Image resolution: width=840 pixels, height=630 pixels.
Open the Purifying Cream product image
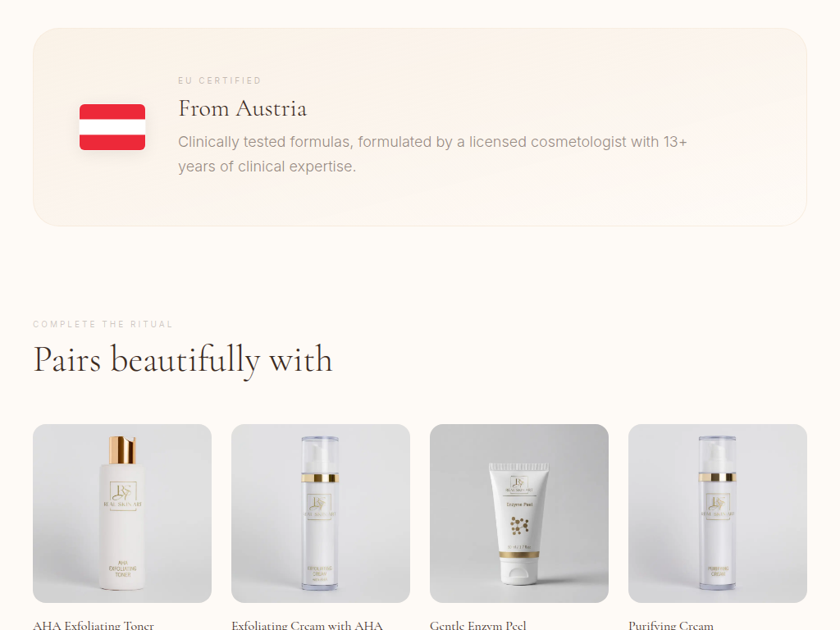[x=717, y=514]
